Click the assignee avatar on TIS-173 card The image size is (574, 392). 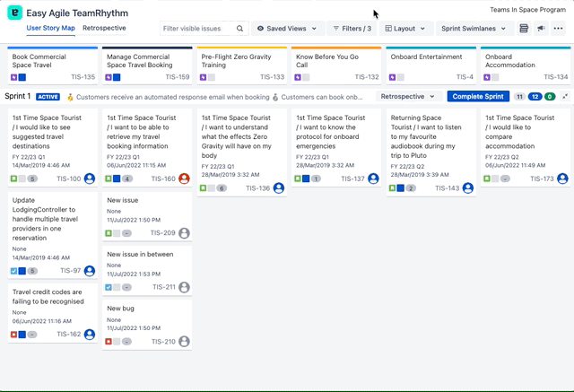point(562,179)
